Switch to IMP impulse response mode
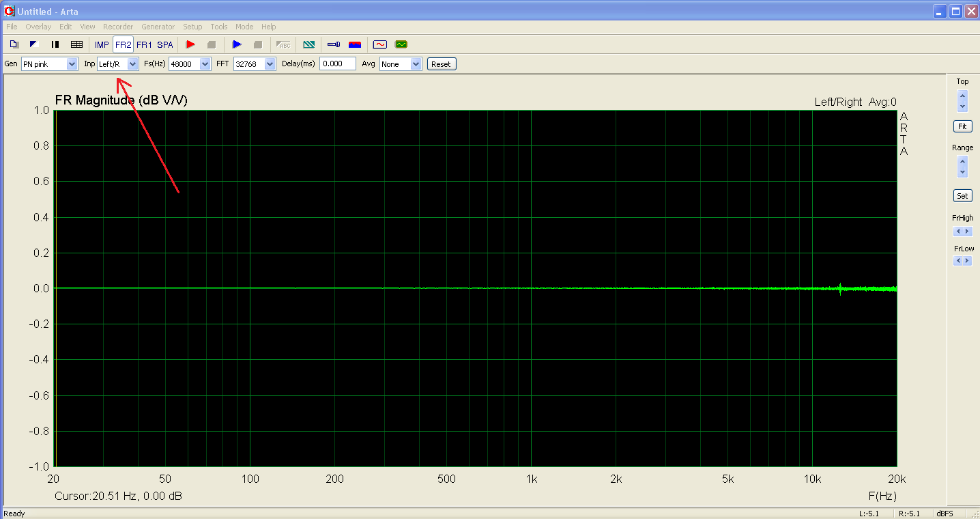The width and height of the screenshot is (980, 519). click(102, 44)
